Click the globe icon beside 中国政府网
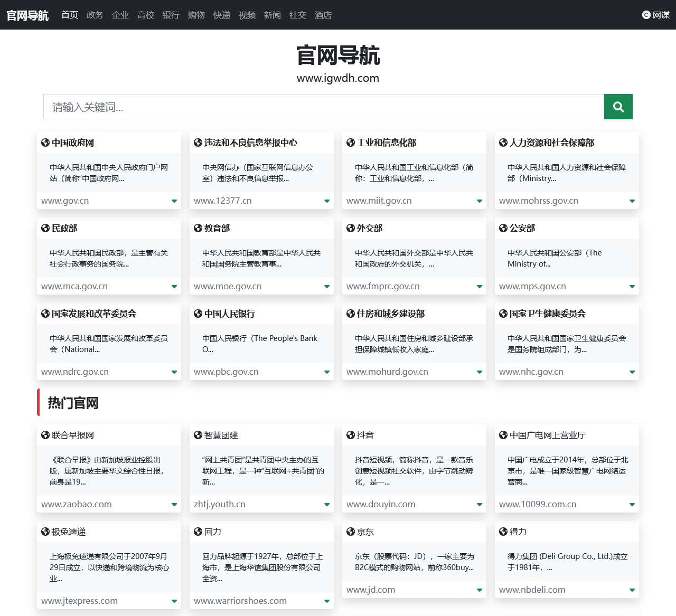The image size is (676, 616). pyautogui.click(x=44, y=142)
